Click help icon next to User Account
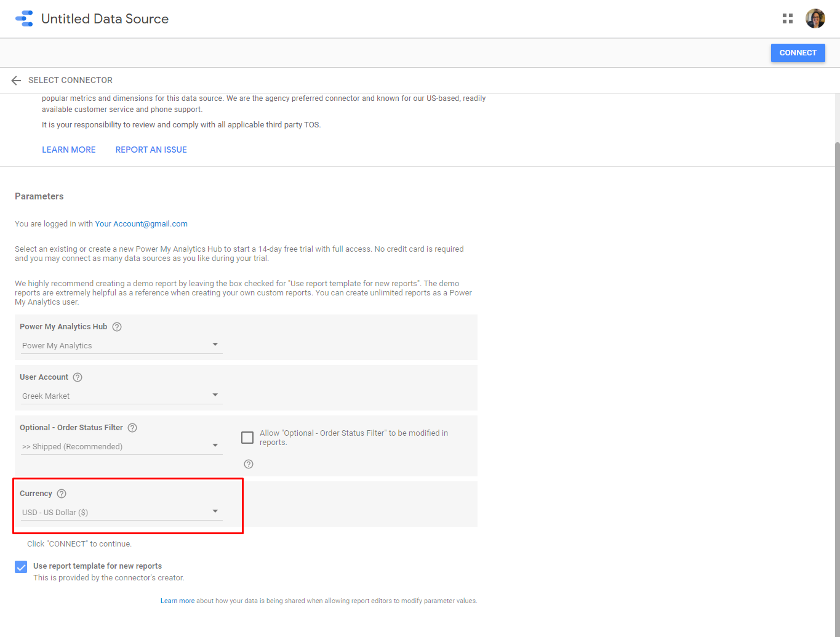 click(x=78, y=377)
